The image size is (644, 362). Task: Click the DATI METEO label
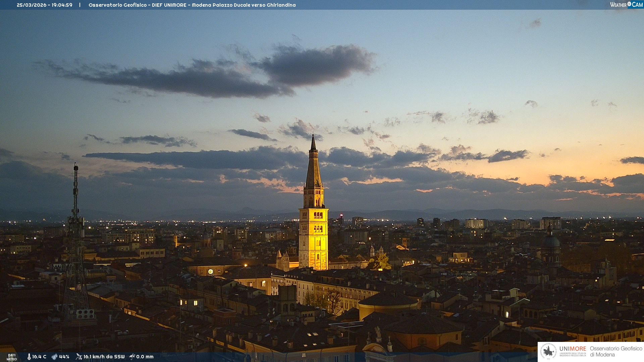pos(12,357)
